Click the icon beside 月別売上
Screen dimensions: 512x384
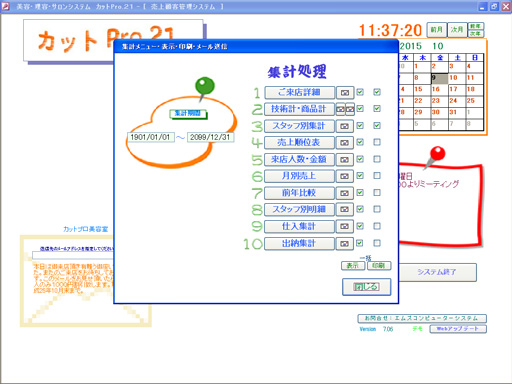pos(345,176)
